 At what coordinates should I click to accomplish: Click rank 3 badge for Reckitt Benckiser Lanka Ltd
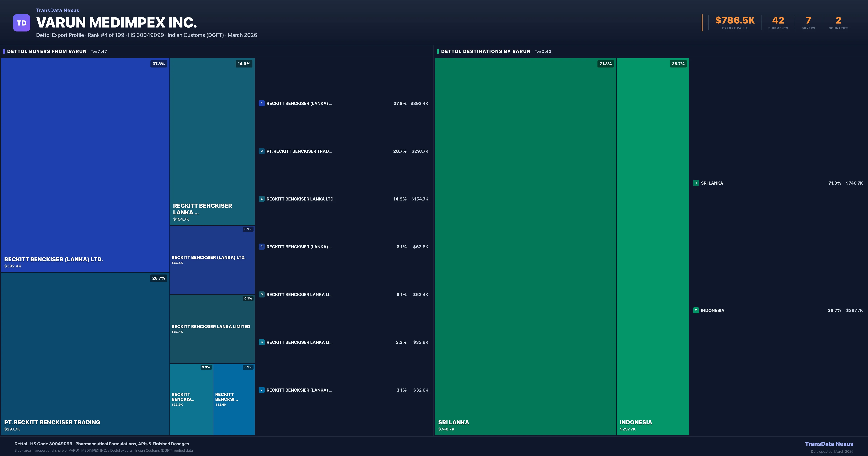click(261, 199)
